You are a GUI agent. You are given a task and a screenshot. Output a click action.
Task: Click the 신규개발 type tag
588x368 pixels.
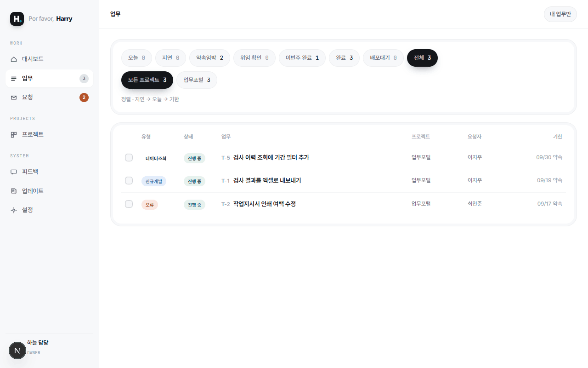pos(154,181)
